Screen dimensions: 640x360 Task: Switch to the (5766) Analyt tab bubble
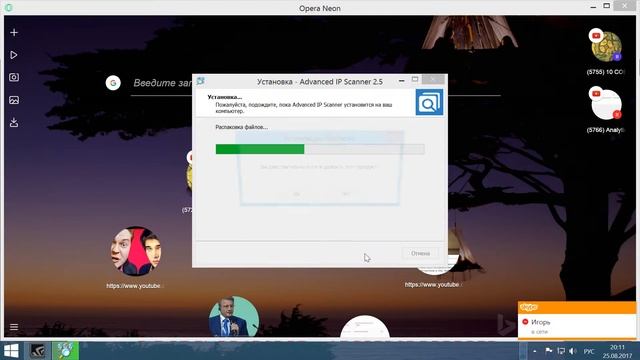coord(607,104)
